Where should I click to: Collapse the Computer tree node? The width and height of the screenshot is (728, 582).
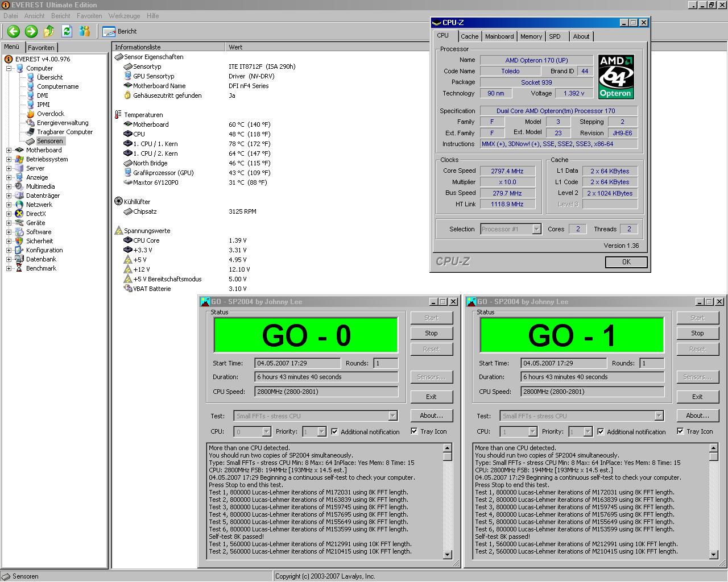click(x=9, y=68)
